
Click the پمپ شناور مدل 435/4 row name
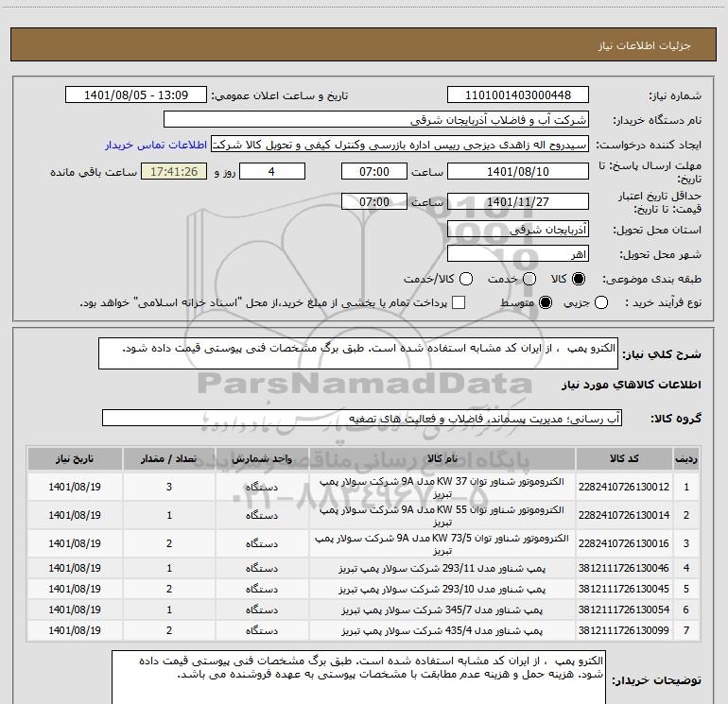(x=442, y=630)
